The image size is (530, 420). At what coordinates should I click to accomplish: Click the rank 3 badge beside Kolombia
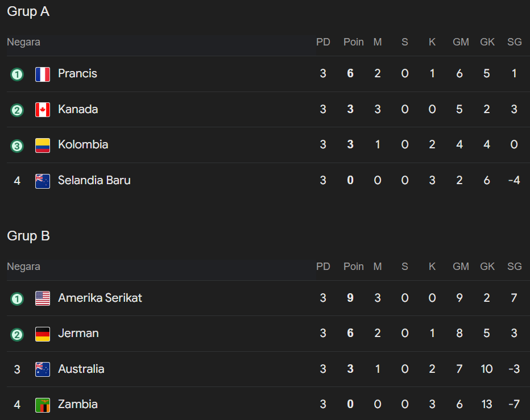(x=17, y=145)
